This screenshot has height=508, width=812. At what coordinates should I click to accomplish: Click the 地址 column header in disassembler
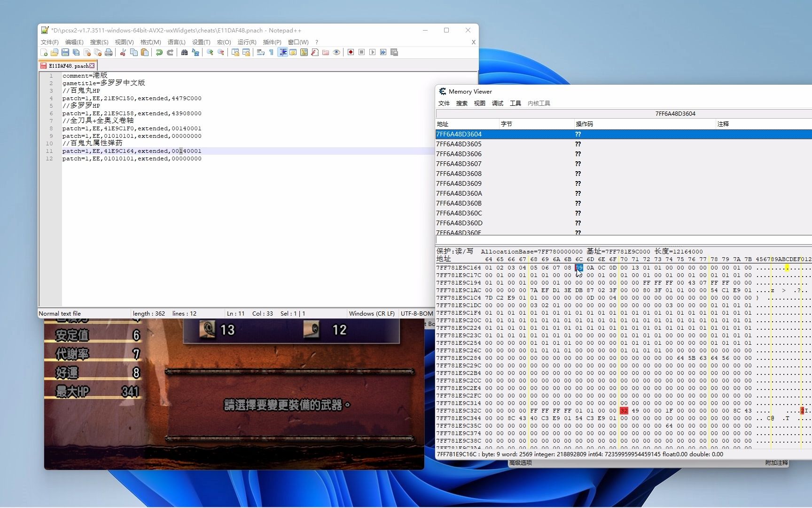click(x=467, y=124)
